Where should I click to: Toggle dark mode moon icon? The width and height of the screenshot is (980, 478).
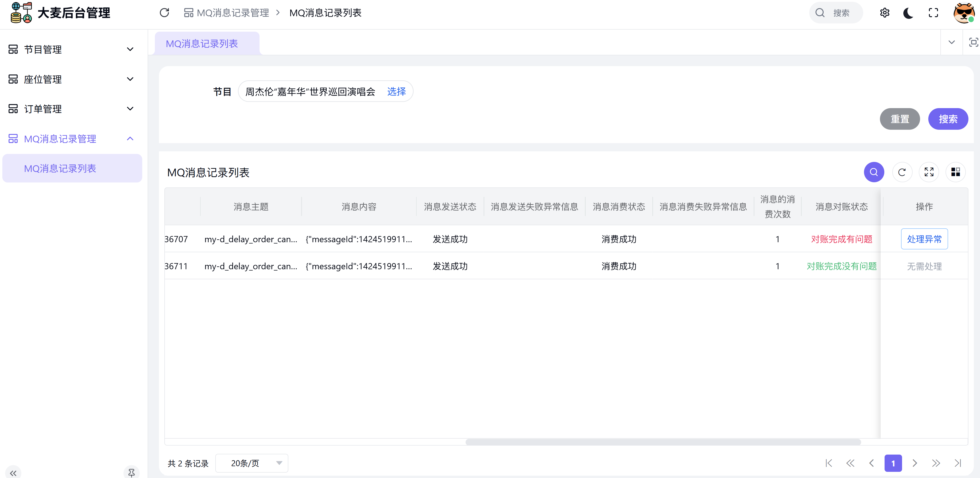click(x=908, y=13)
